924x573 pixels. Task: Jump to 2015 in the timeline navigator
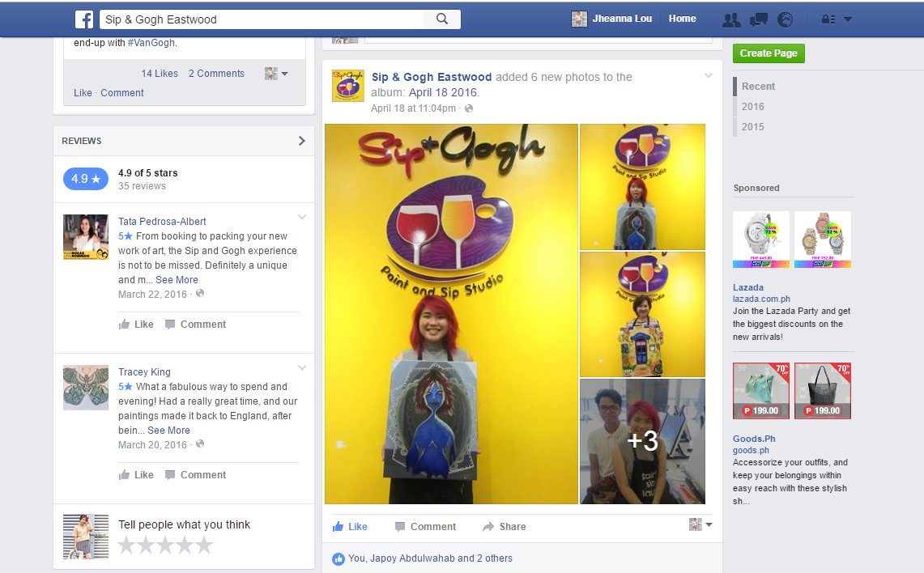[752, 126]
